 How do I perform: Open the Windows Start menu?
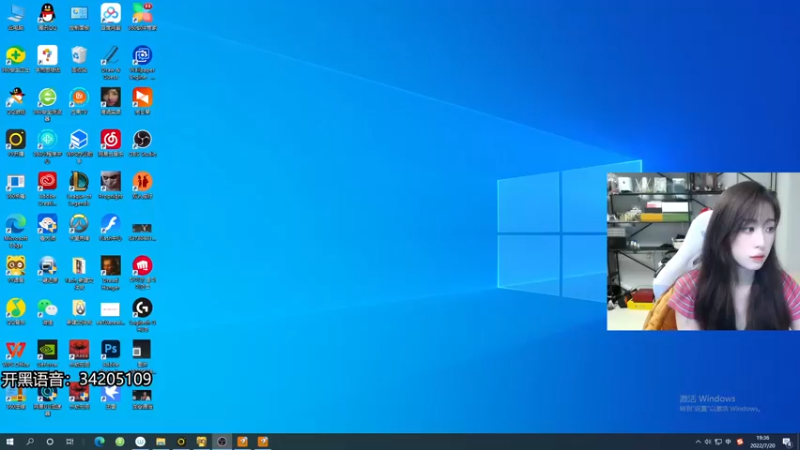coord(10,442)
